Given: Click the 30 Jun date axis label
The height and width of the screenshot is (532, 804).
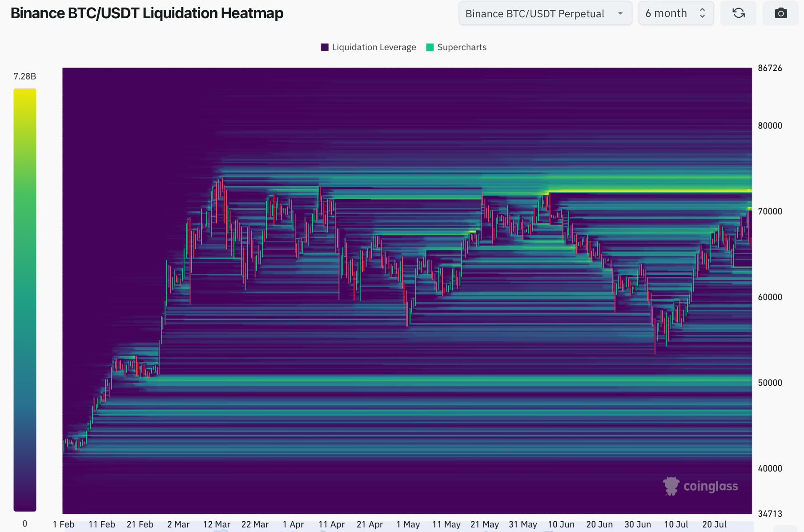Looking at the screenshot, I should [x=638, y=524].
